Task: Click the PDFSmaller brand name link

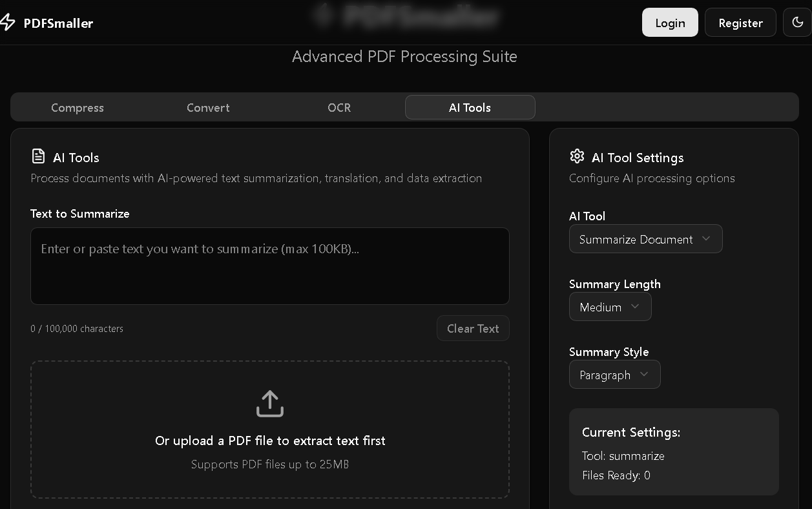Action: pyautogui.click(x=58, y=23)
